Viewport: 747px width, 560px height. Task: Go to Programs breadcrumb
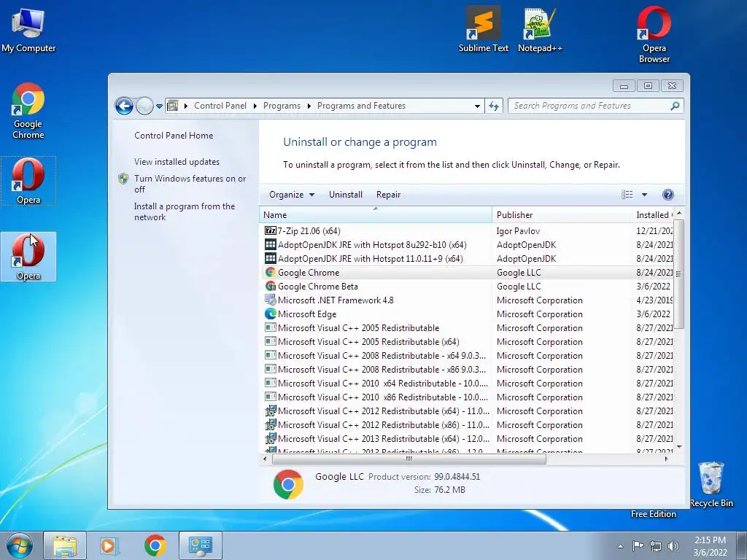(282, 106)
